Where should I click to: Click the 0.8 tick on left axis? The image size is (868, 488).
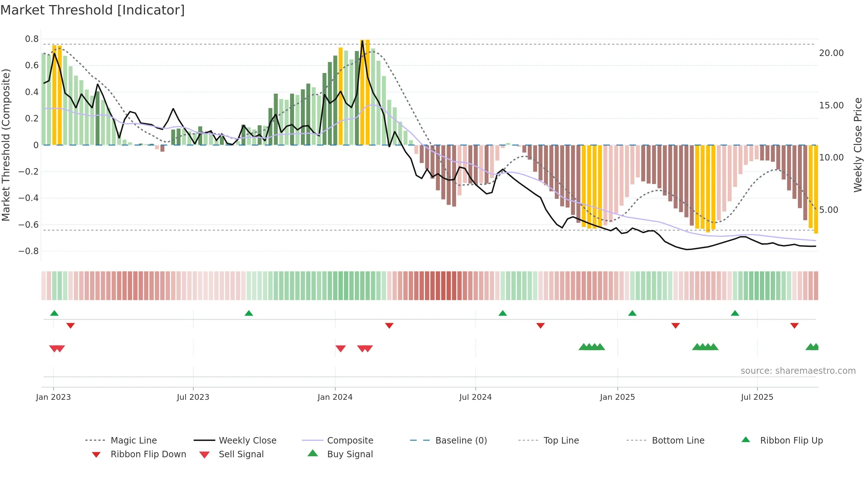32,39
